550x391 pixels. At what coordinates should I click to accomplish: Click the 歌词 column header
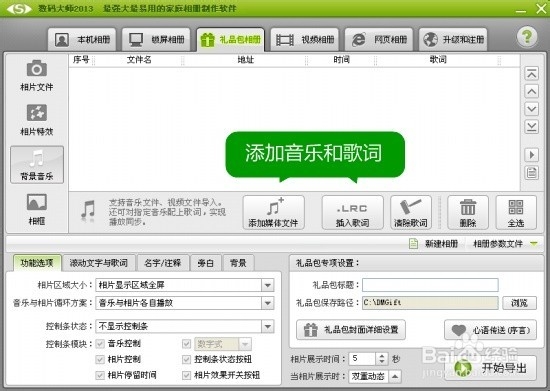point(438,60)
